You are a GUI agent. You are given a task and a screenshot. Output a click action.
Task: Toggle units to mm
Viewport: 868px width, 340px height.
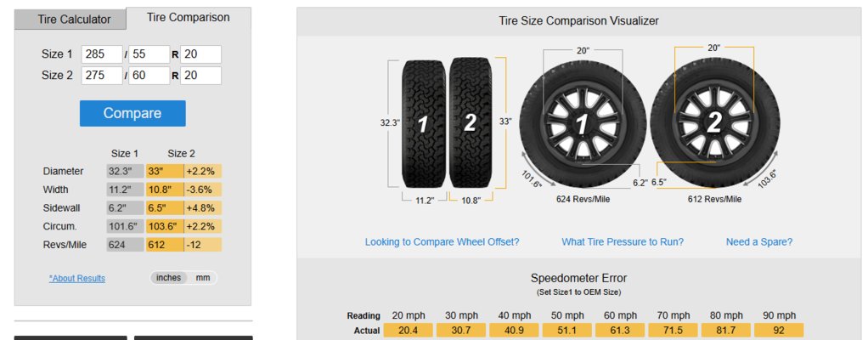203,278
